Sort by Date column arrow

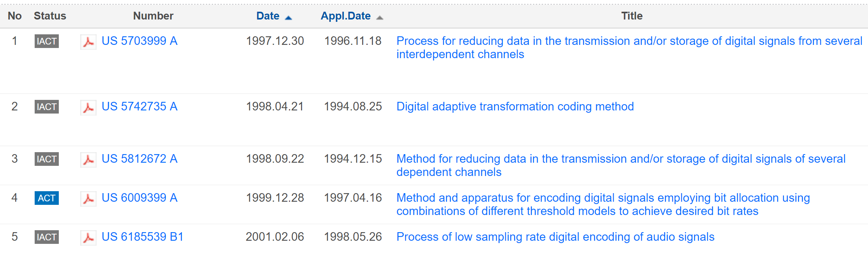(x=289, y=18)
